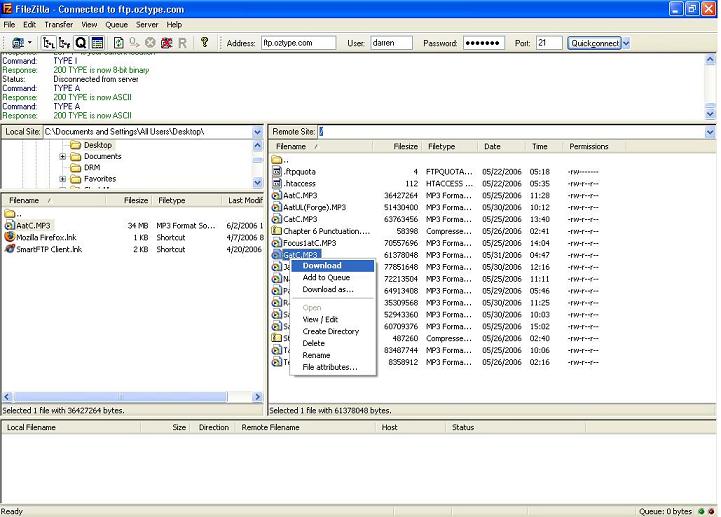Click the CatC.MP3 file icon
This screenshot has width=721, height=517.
coord(276,219)
